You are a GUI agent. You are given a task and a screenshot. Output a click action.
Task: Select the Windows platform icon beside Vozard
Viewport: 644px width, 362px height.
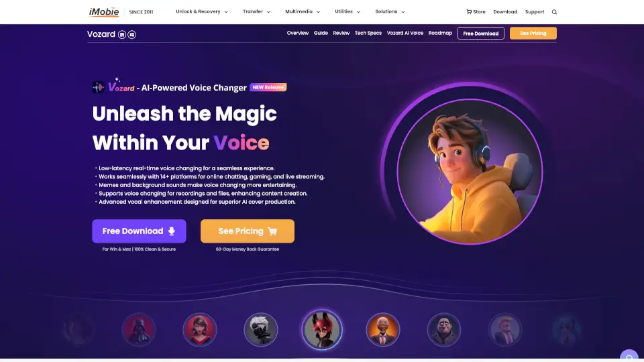pos(132,34)
